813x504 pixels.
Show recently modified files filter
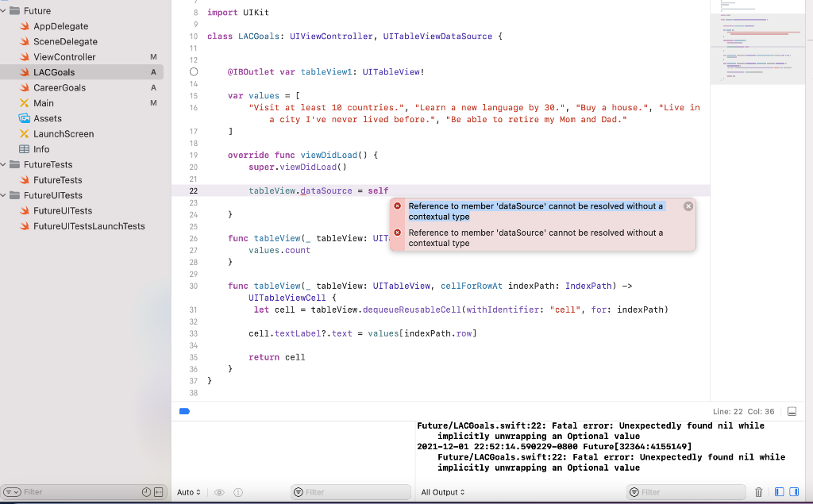tap(146, 491)
